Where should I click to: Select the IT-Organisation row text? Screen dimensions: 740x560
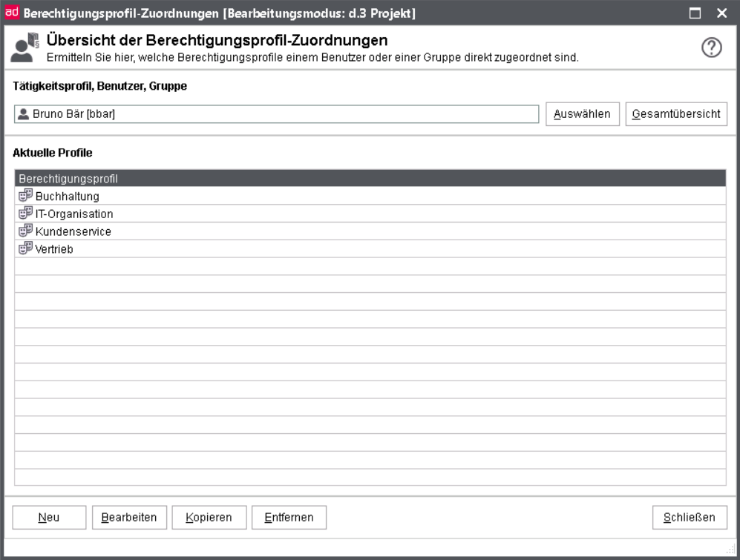click(74, 214)
